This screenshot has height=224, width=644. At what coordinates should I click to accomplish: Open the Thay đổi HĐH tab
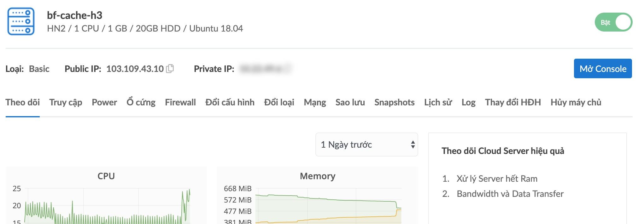click(x=513, y=102)
